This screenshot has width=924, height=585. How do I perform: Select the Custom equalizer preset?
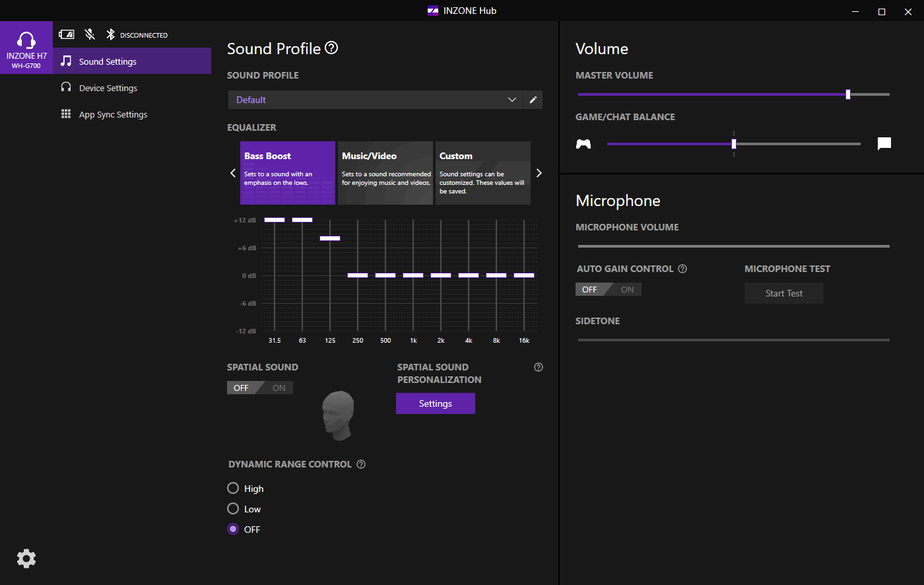483,173
